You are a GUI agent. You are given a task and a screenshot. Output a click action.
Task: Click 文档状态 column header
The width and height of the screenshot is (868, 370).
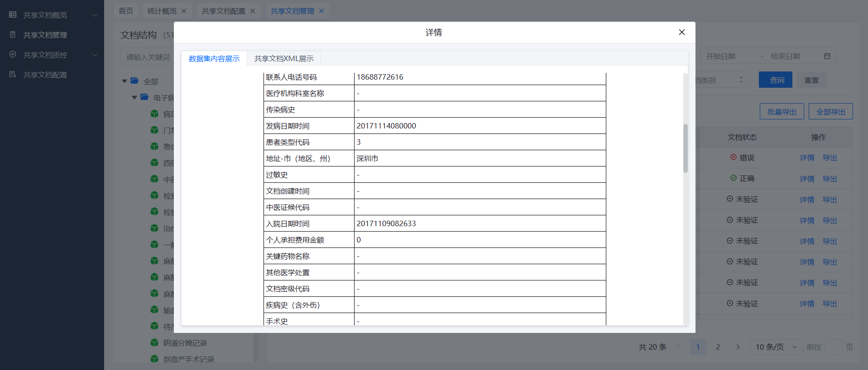(742, 137)
